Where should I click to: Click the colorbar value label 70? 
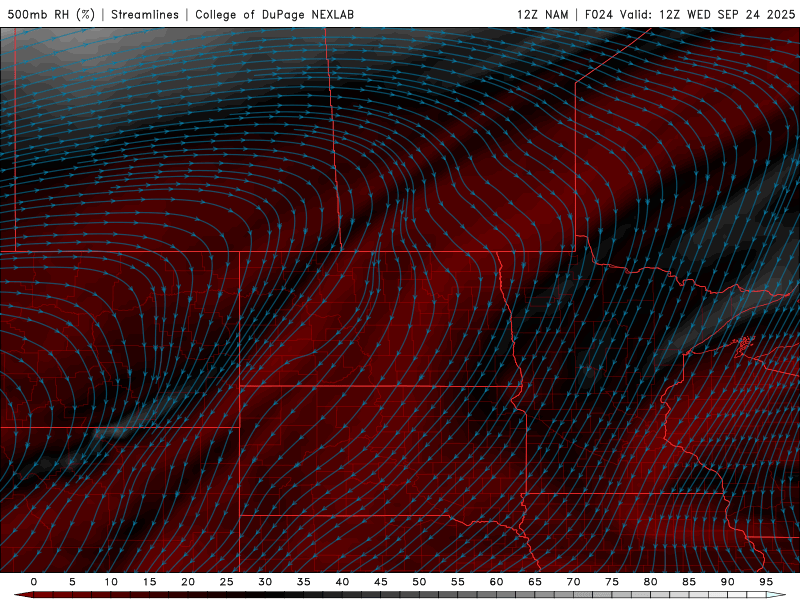[x=573, y=582]
